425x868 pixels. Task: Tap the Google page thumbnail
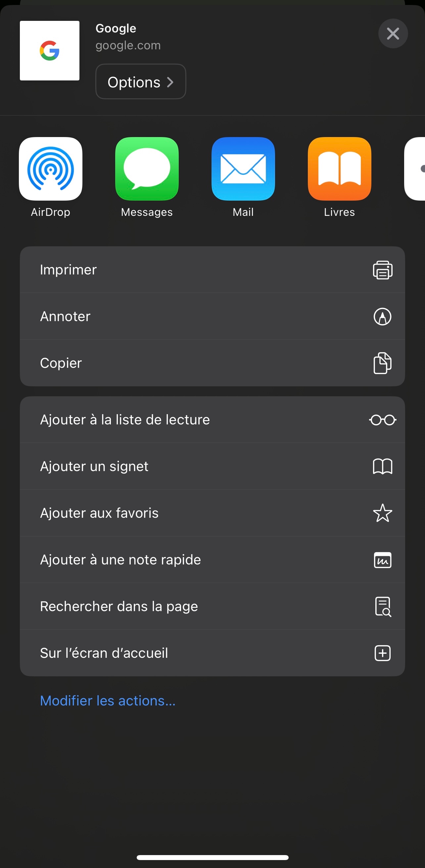50,51
